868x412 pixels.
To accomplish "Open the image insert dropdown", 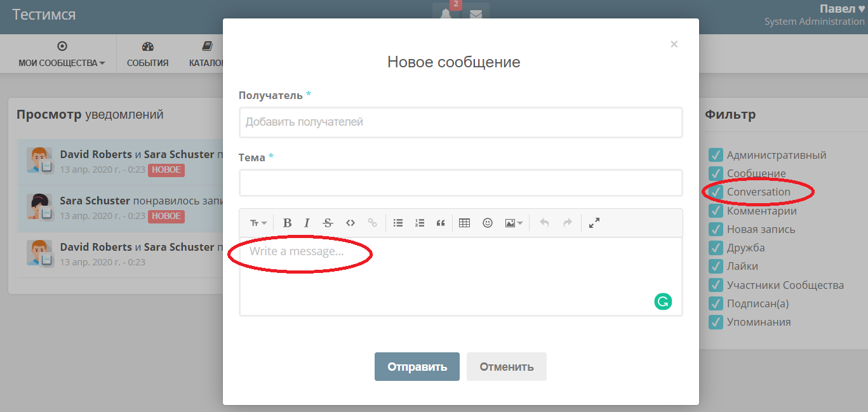I will [514, 223].
